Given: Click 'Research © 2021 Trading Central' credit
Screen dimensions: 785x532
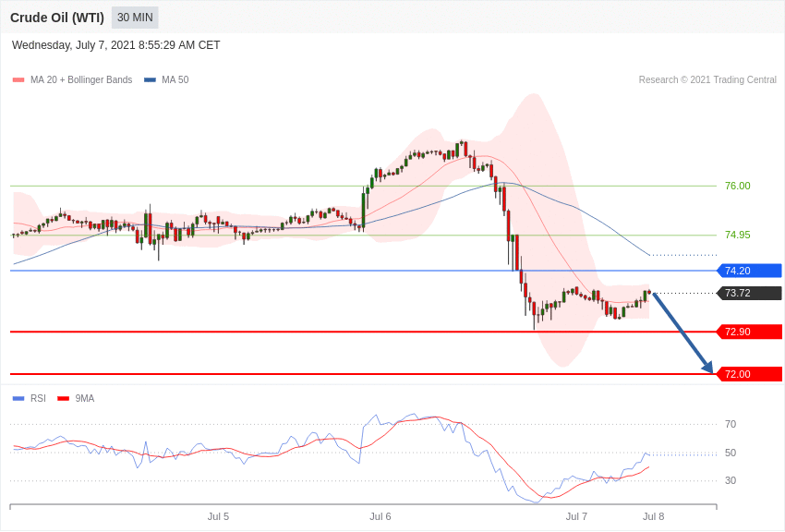Looking at the screenshot, I should tap(707, 80).
